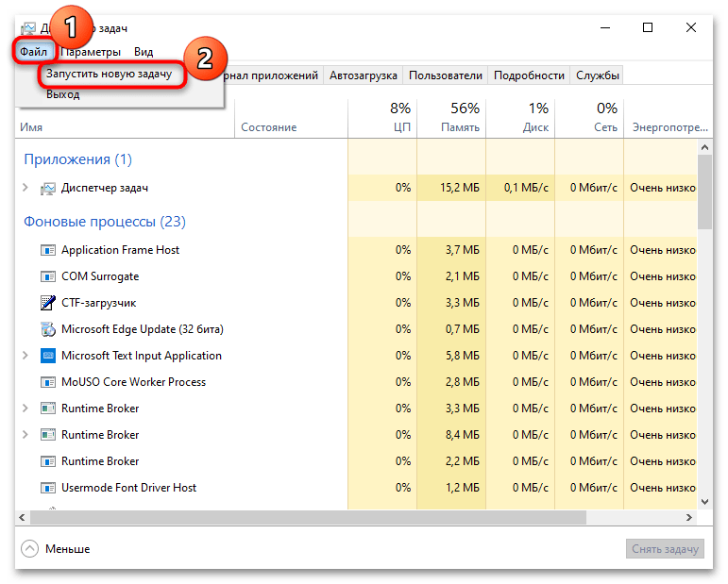Sort by the Память column header

(x=451, y=119)
